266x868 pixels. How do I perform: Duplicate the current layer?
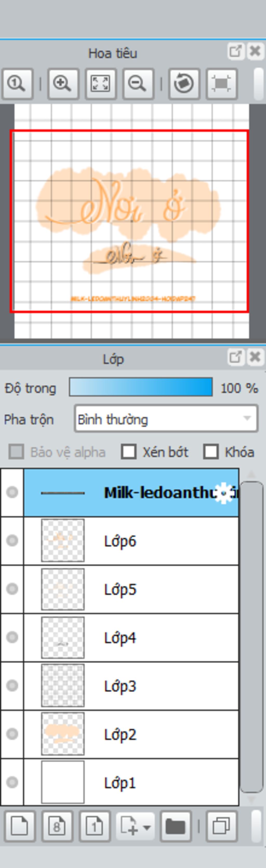(x=222, y=826)
